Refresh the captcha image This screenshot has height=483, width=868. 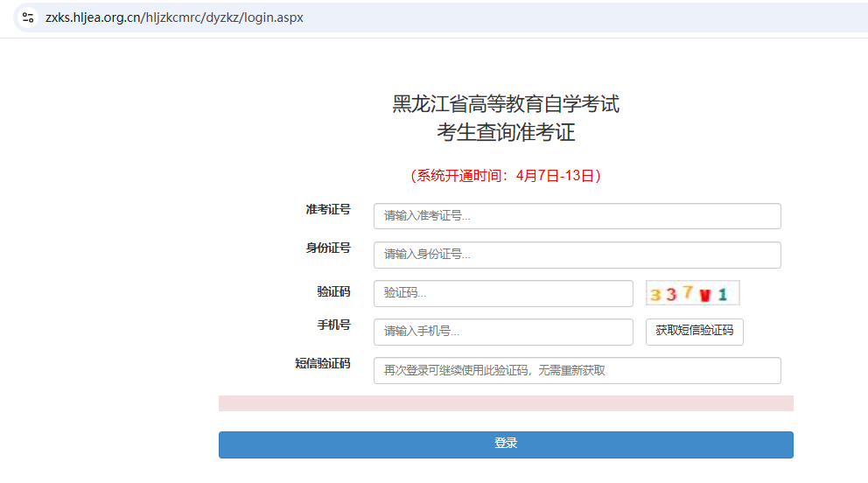click(692, 293)
